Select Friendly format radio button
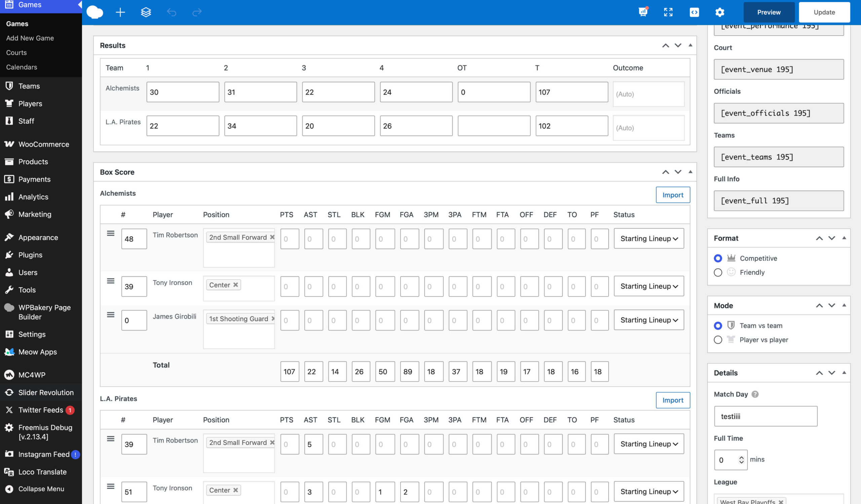861x504 pixels. pos(718,272)
